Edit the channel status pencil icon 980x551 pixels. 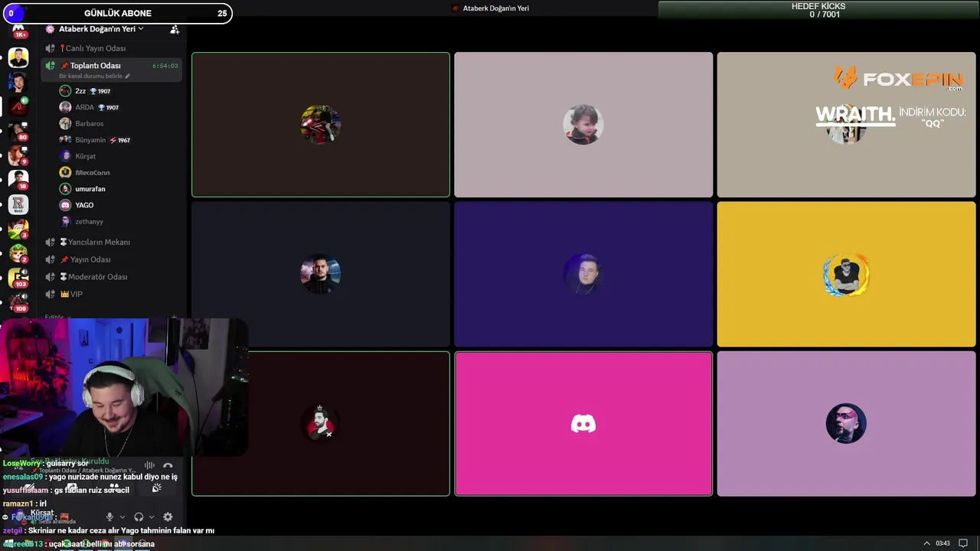tap(128, 76)
